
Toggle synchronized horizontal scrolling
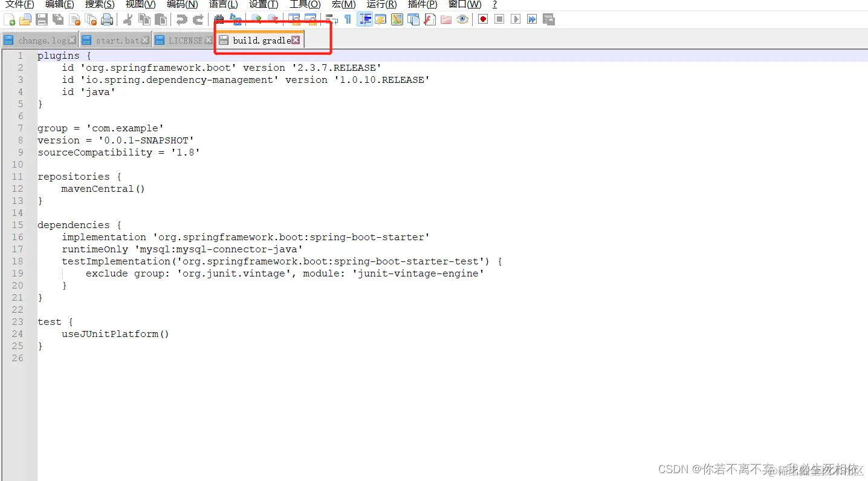(310, 19)
